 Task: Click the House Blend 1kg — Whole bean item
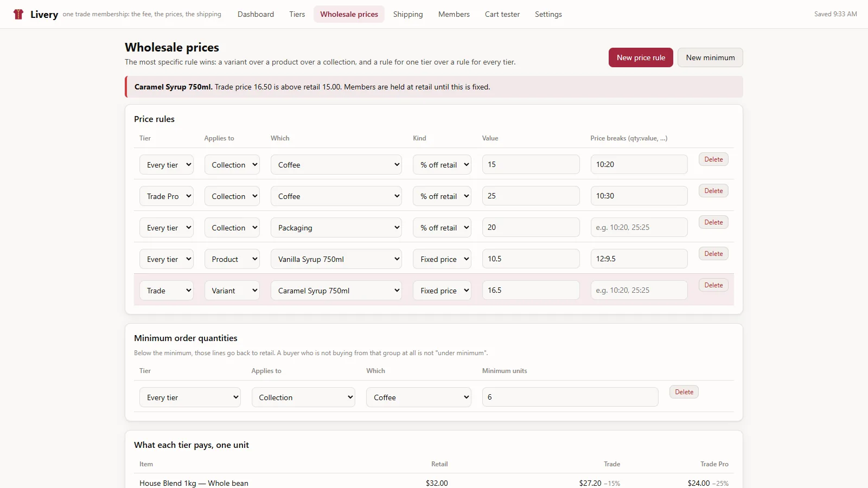pyautogui.click(x=194, y=483)
